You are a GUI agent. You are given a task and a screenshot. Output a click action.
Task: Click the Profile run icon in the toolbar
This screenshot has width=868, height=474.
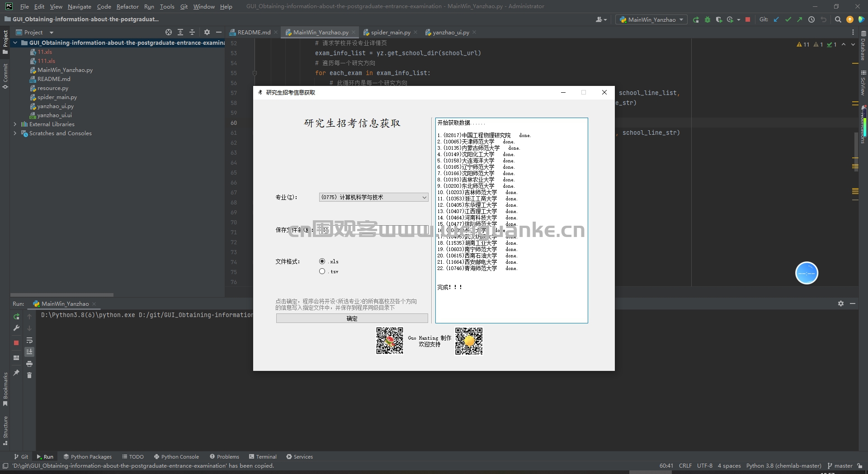coord(730,19)
